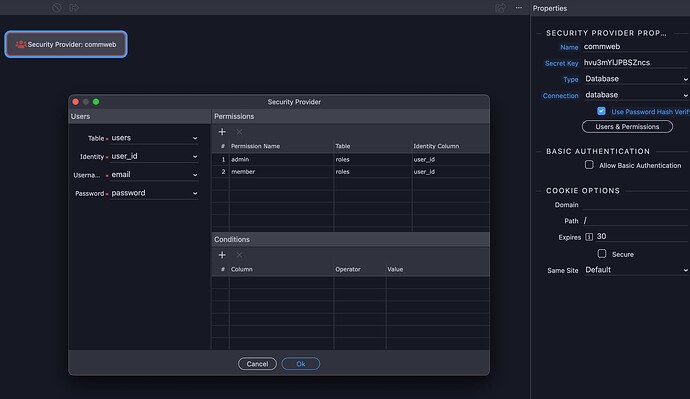
Task: Add a new condition with plus icon
Action: (x=222, y=255)
